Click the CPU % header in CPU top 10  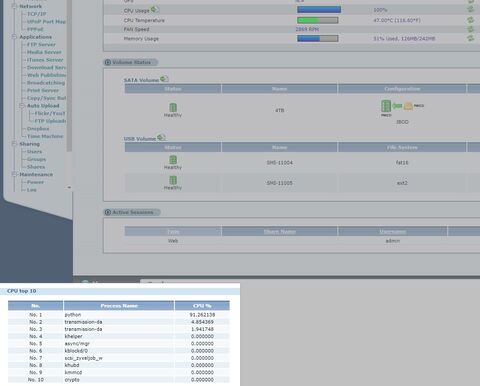tap(202, 306)
